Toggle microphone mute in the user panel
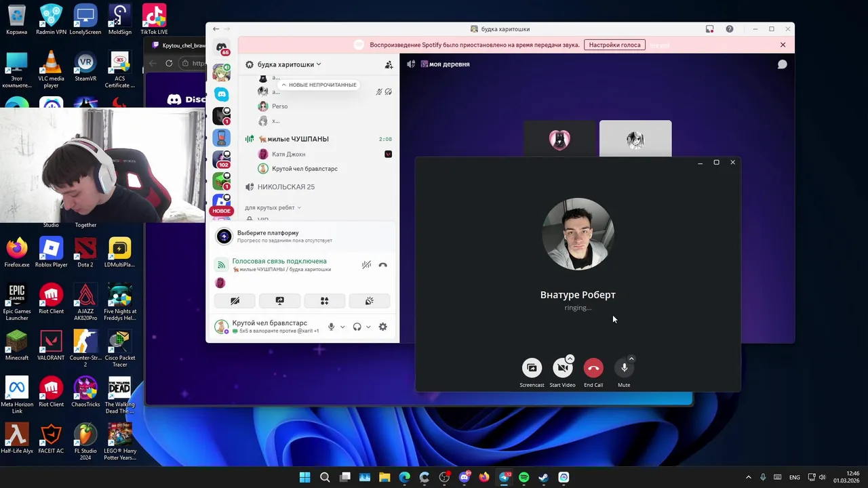This screenshot has height=488, width=868. tap(331, 327)
